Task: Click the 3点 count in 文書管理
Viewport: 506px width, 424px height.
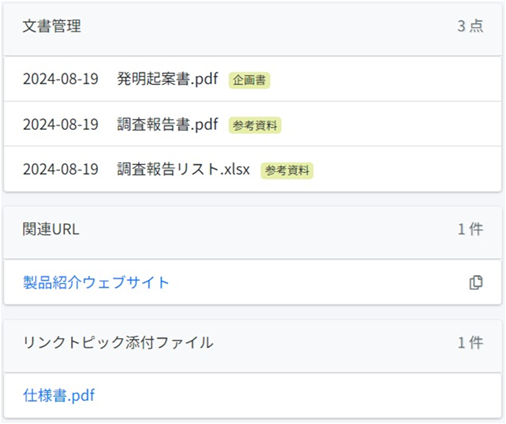Action: point(470,26)
